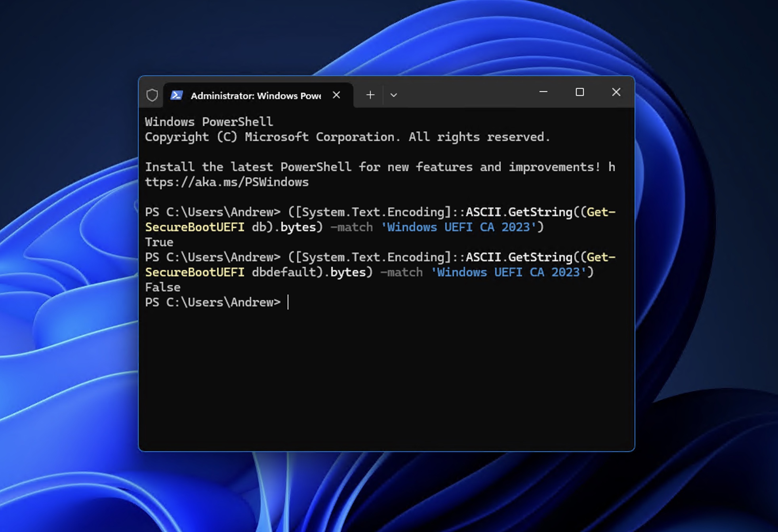The image size is (778, 532).
Task: Open a new terminal tab
Action: point(370,95)
